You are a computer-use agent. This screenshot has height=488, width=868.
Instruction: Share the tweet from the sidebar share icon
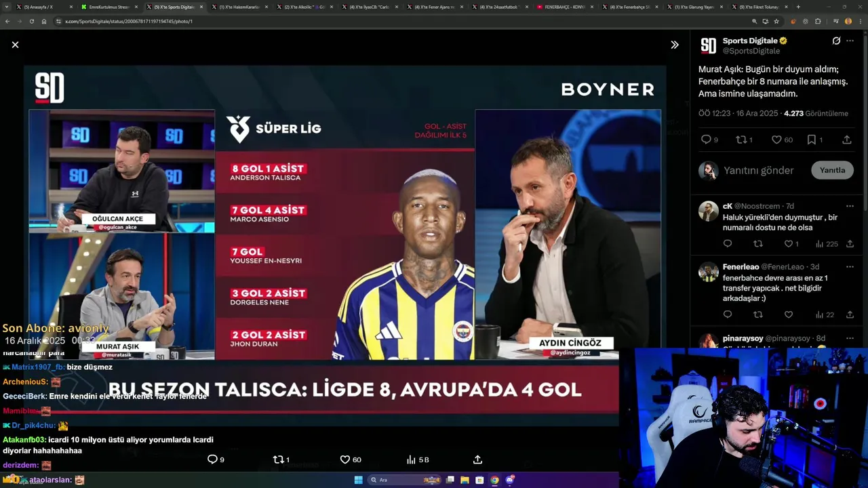(847, 140)
